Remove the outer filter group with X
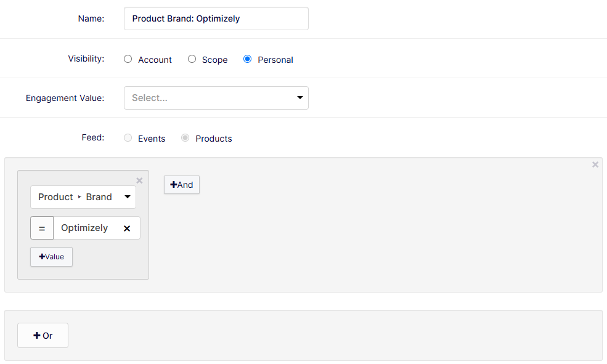This screenshot has width=607, height=364. (595, 164)
